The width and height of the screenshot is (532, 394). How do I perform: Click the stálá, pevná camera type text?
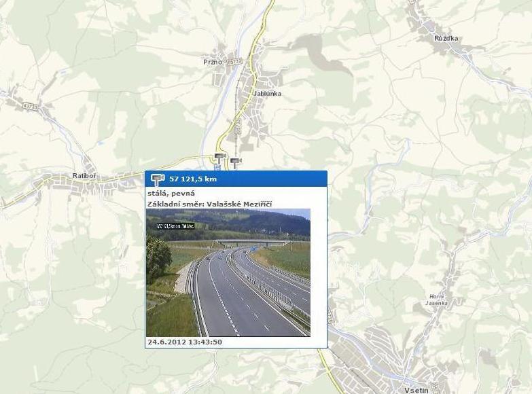(171, 194)
